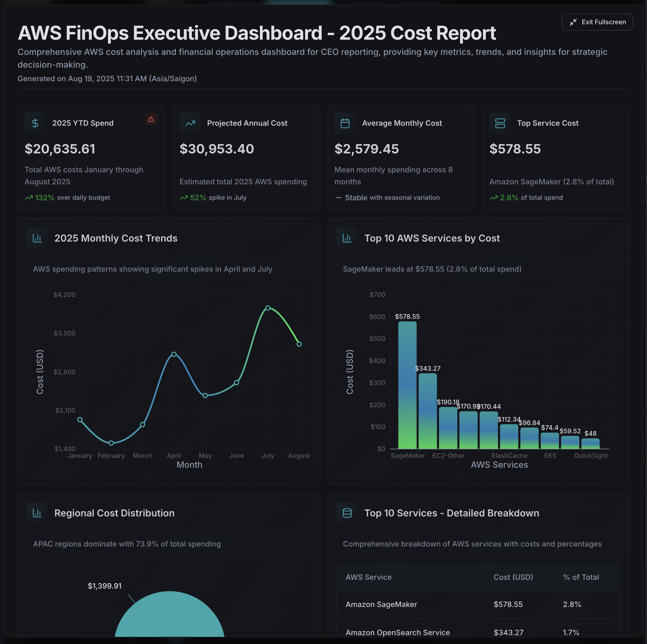Viewport: 647px width, 644px height.
Task: Click the bar chart icon beside Regional Cost Distribution
Action: tap(37, 513)
